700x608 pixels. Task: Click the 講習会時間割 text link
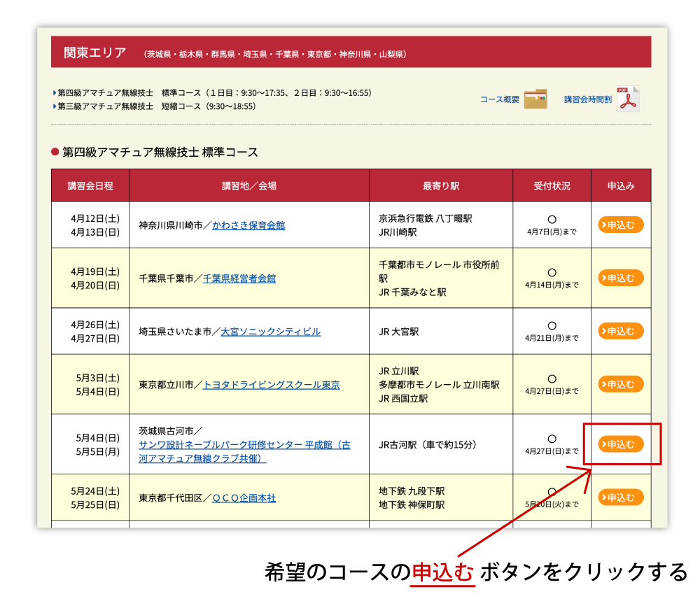[588, 99]
